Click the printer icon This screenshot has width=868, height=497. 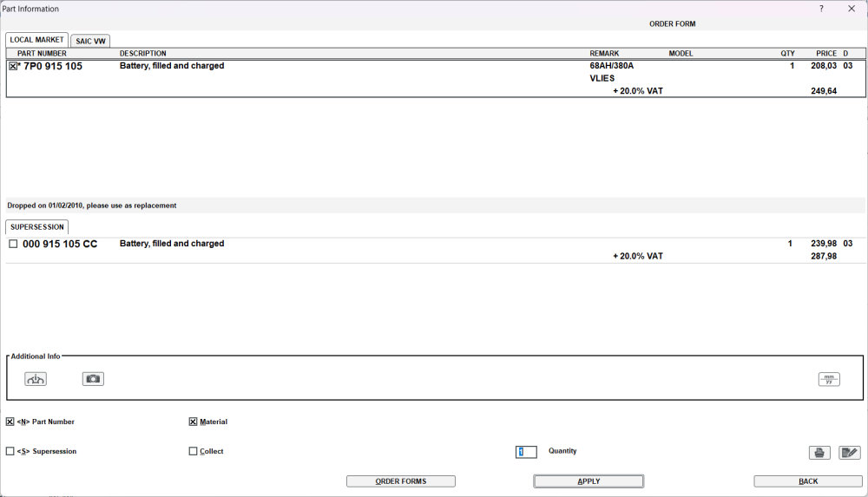click(819, 453)
